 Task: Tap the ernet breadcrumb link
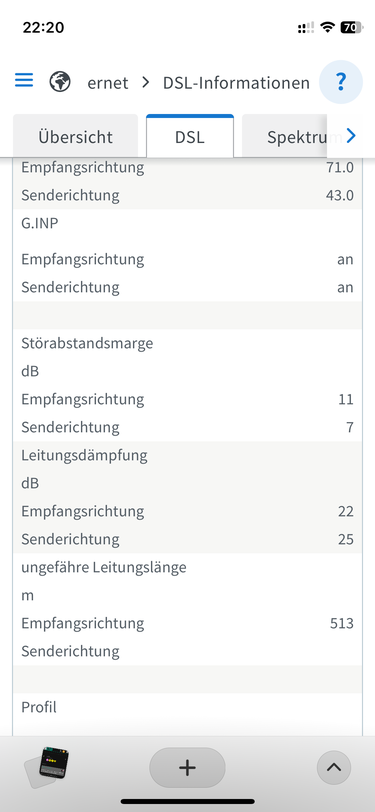(x=108, y=83)
